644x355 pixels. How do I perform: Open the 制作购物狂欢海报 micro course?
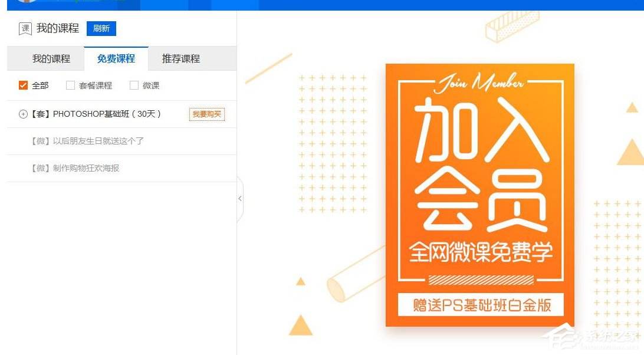click(x=75, y=168)
